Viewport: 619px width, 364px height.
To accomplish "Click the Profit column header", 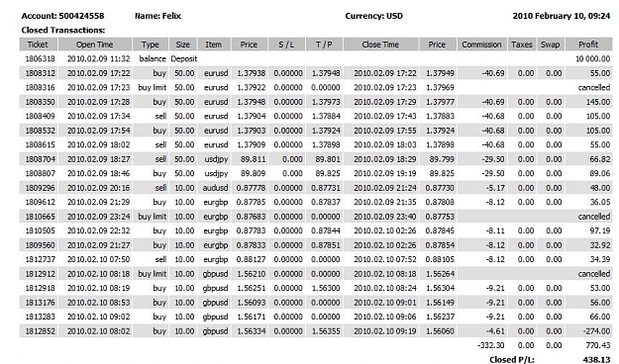I will pyautogui.click(x=588, y=45).
